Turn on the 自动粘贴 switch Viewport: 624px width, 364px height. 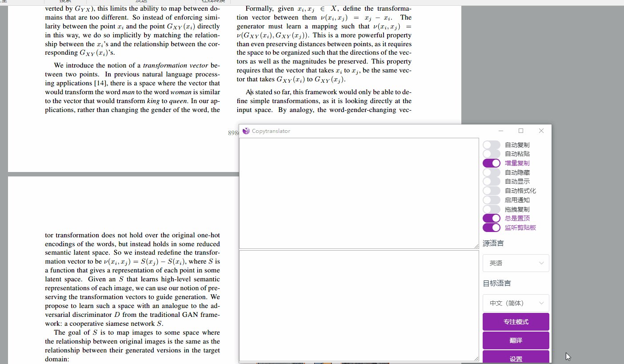[x=492, y=154]
